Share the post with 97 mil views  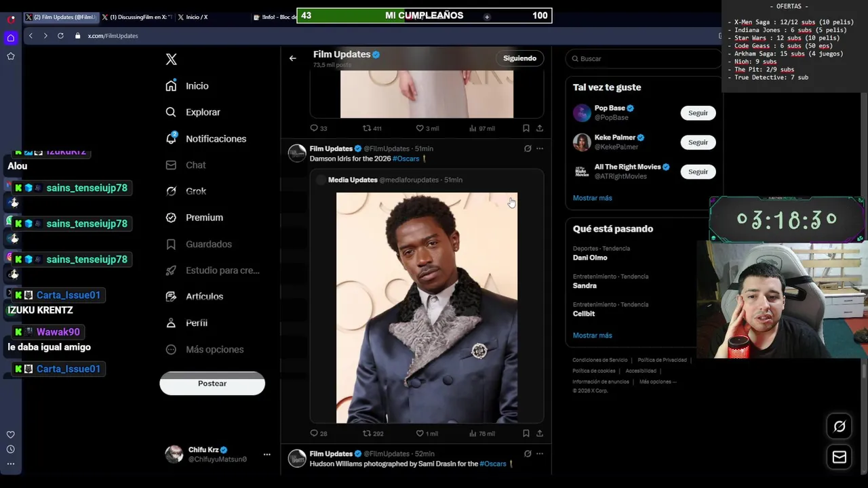pyautogui.click(x=540, y=128)
